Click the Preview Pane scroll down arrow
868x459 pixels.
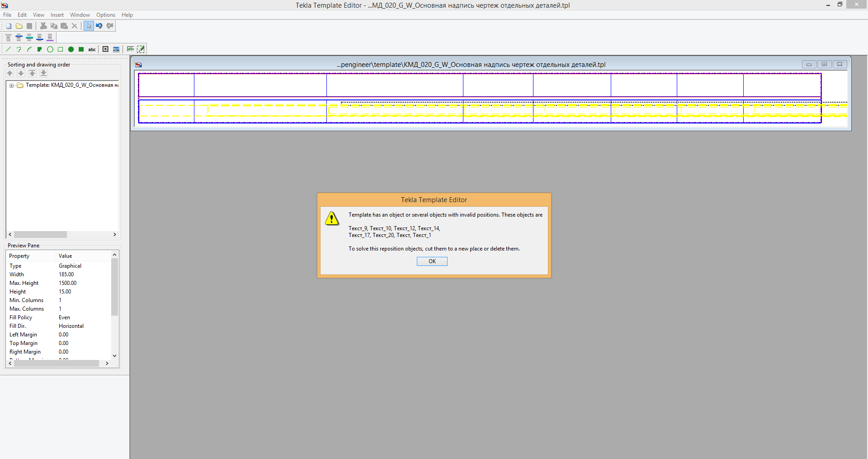tap(115, 356)
